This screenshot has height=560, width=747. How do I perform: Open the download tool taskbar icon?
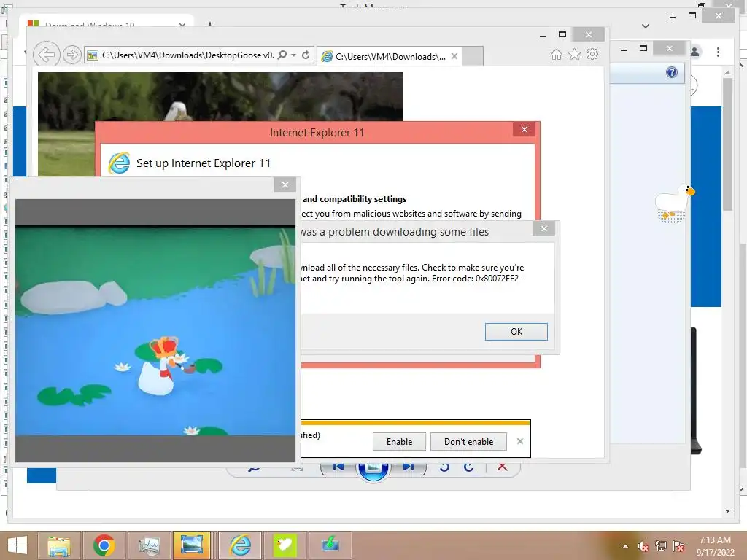pyautogui.click(x=330, y=545)
